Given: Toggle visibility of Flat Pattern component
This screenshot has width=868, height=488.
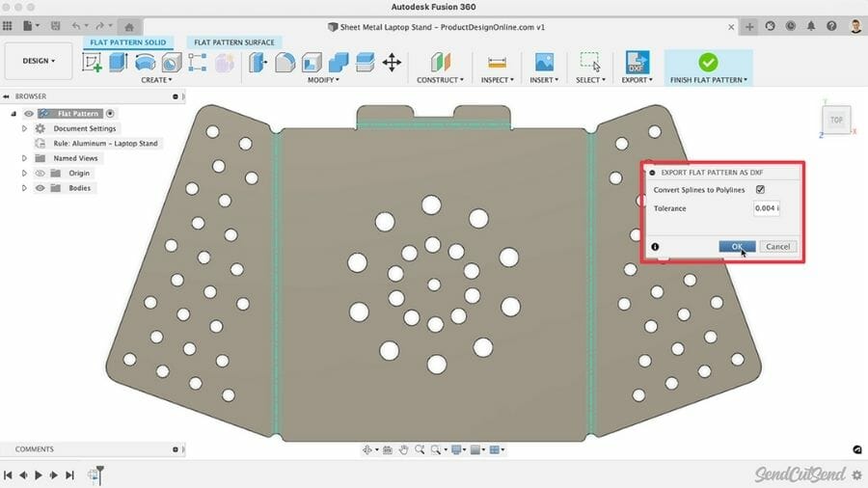Looking at the screenshot, I should coord(29,114).
